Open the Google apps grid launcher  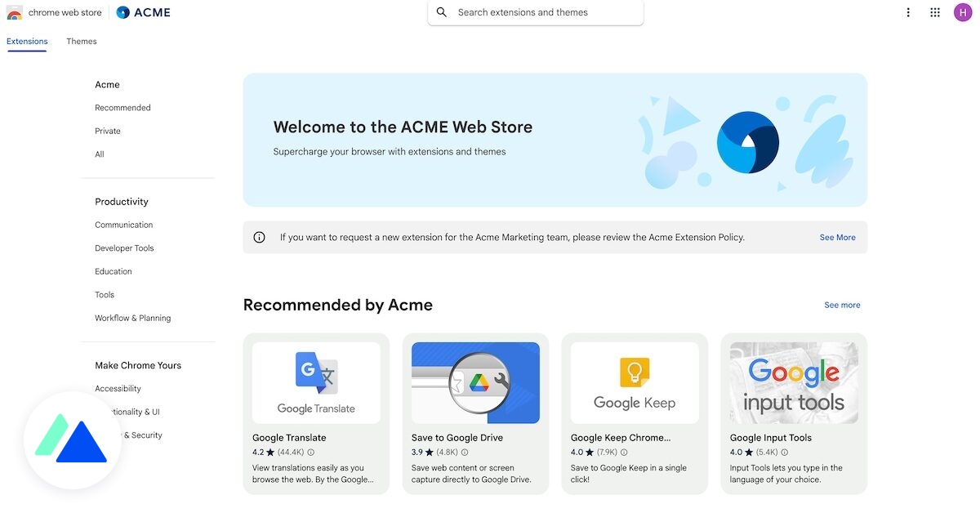click(x=935, y=12)
